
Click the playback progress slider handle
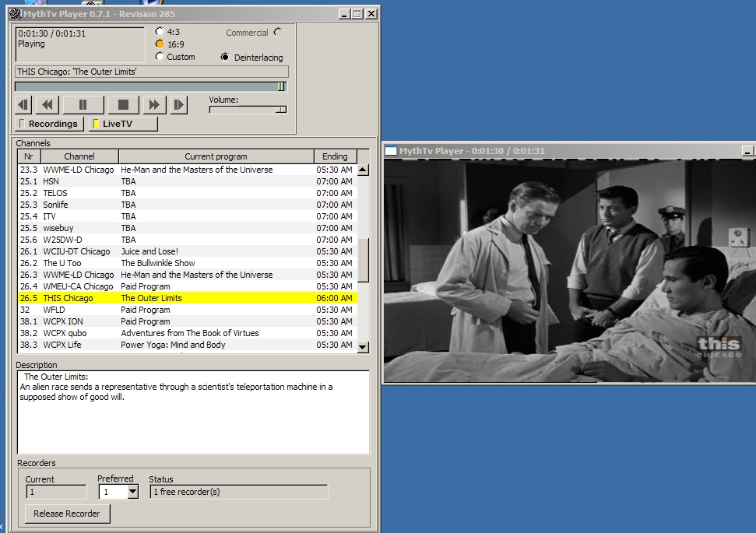click(281, 86)
